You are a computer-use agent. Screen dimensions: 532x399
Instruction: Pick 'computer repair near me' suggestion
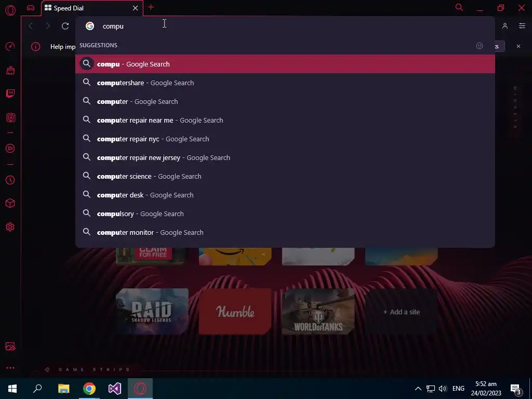tap(285, 120)
